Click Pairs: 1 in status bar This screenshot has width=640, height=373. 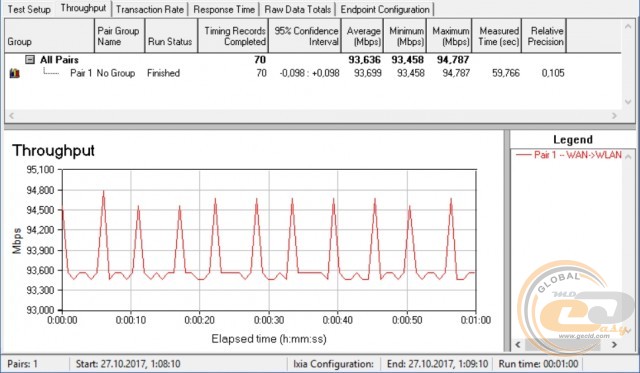pos(22,364)
